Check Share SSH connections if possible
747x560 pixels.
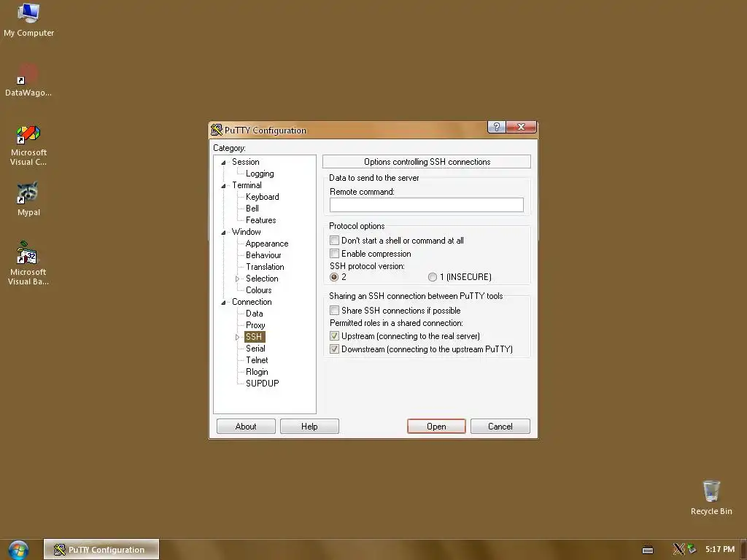(334, 311)
